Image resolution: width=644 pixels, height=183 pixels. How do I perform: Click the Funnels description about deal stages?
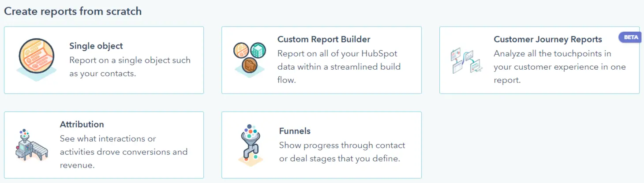[x=342, y=152]
